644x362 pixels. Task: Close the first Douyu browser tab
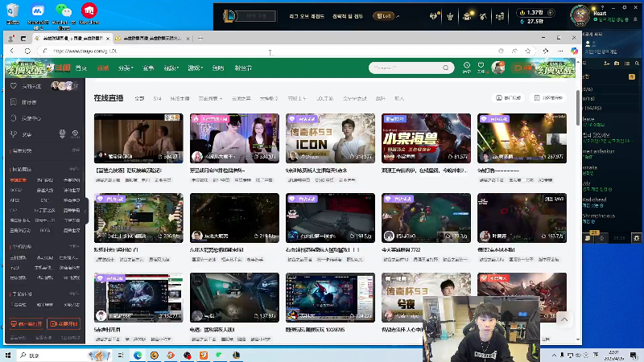108,38
